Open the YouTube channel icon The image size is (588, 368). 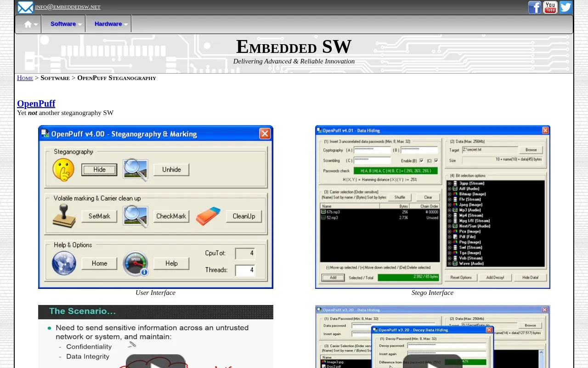[550, 7]
